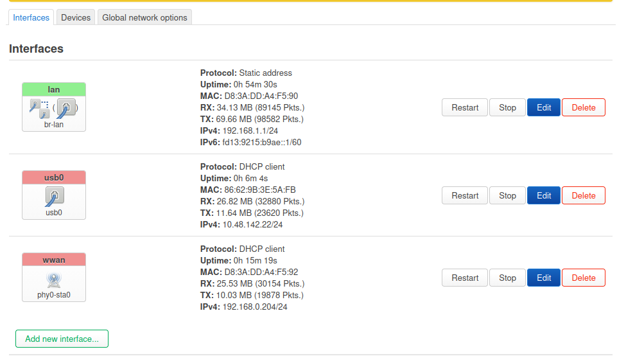Click the br-lan bridge device icon
This screenshot has height=356, width=644.
[39, 107]
